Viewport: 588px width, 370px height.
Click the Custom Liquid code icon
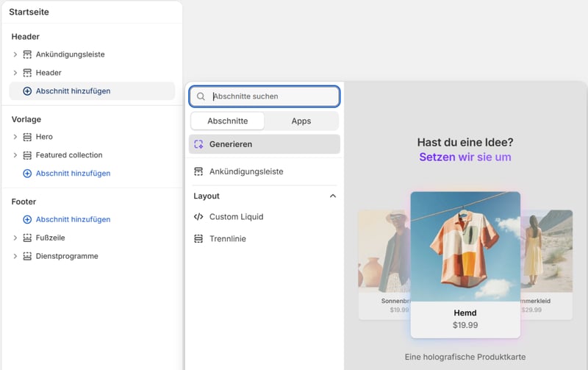(x=198, y=217)
